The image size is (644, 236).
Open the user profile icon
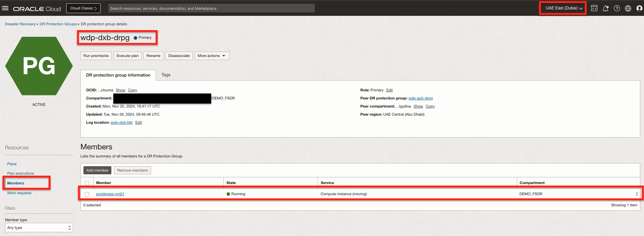click(x=639, y=8)
